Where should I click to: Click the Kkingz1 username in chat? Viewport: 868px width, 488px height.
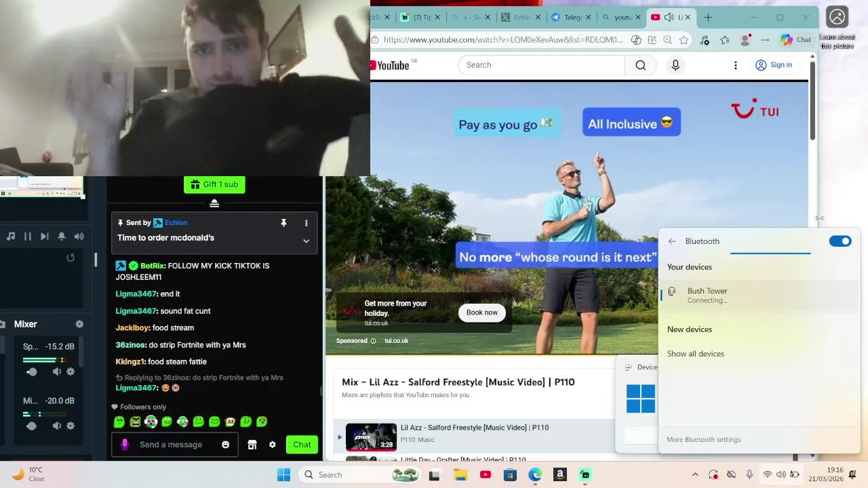[x=130, y=362]
